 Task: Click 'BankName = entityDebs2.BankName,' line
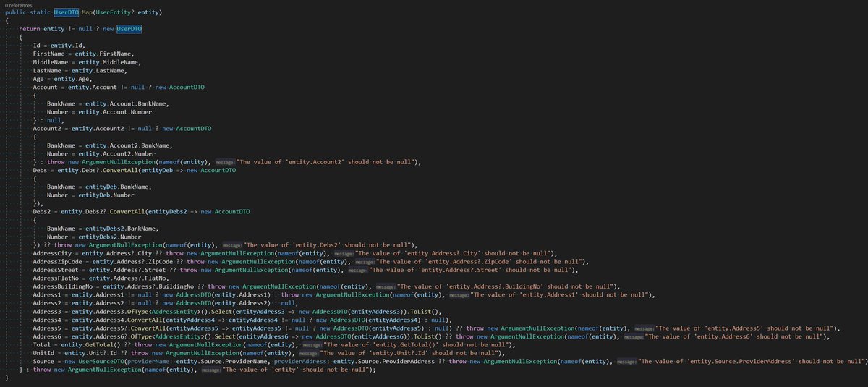[x=104, y=230]
